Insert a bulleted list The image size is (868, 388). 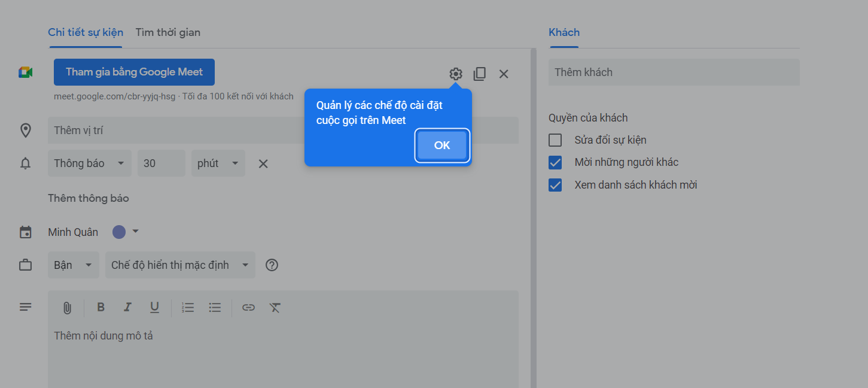(x=215, y=307)
